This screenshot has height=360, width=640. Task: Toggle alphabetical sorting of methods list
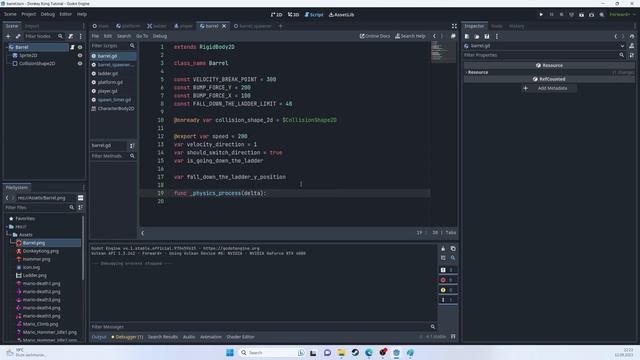click(x=132, y=146)
